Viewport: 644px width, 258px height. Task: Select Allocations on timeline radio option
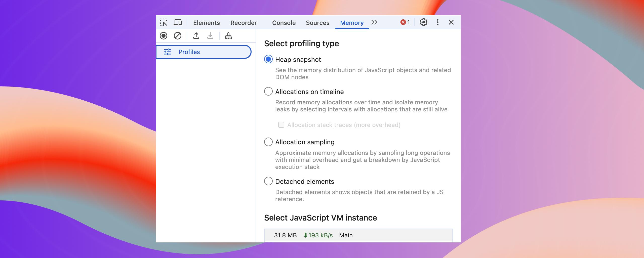coord(268,92)
